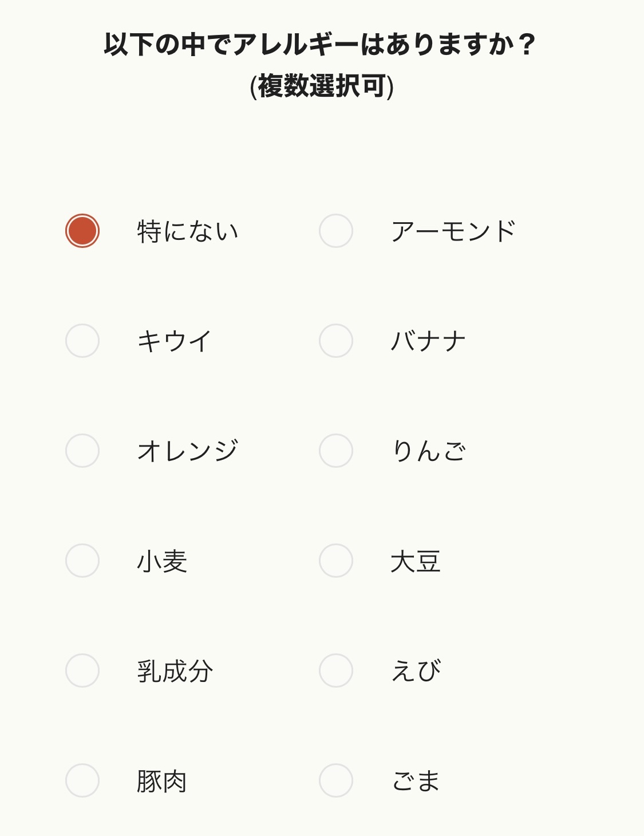Select the バナナ radio button
This screenshot has width=644, height=836.
336,341
